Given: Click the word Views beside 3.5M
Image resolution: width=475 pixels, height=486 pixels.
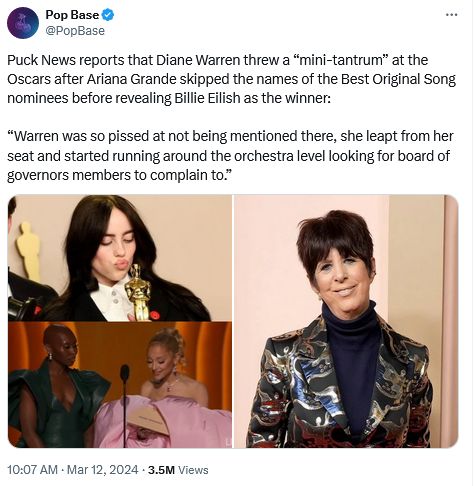Looking at the screenshot, I should tap(193, 470).
